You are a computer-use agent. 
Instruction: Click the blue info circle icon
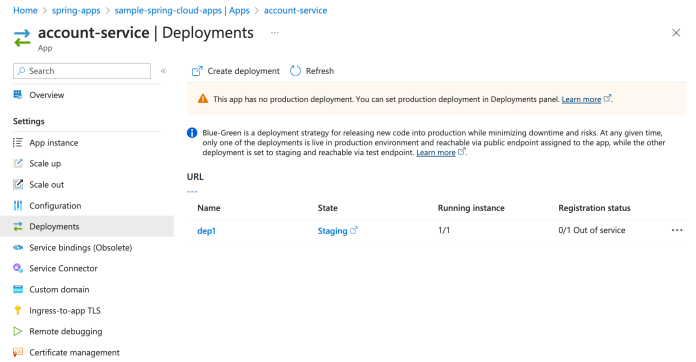pyautogui.click(x=192, y=133)
